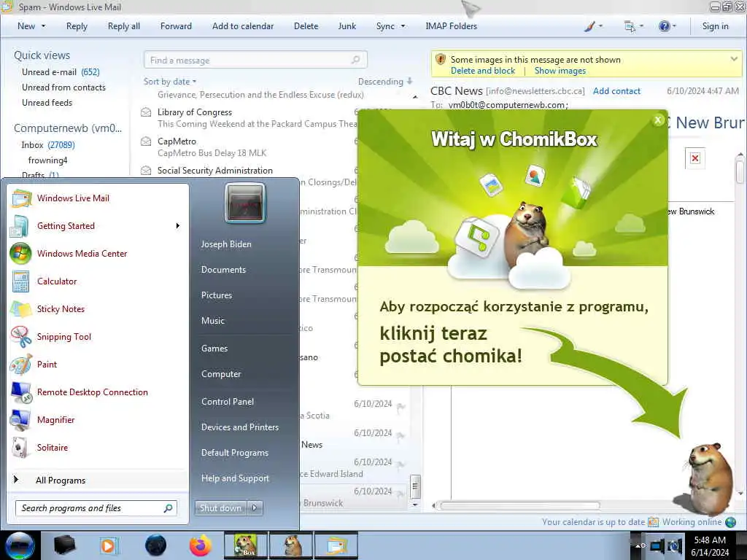Add CBC News as contact

[x=616, y=91]
